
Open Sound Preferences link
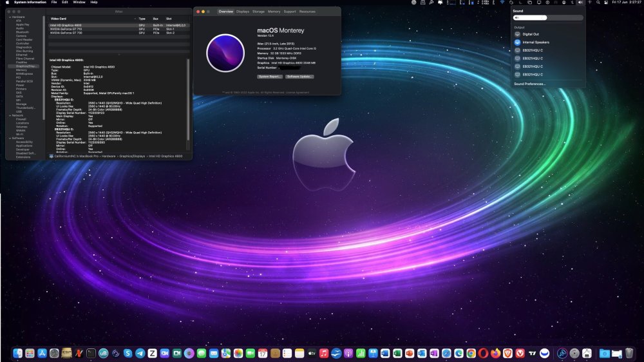coord(529,84)
